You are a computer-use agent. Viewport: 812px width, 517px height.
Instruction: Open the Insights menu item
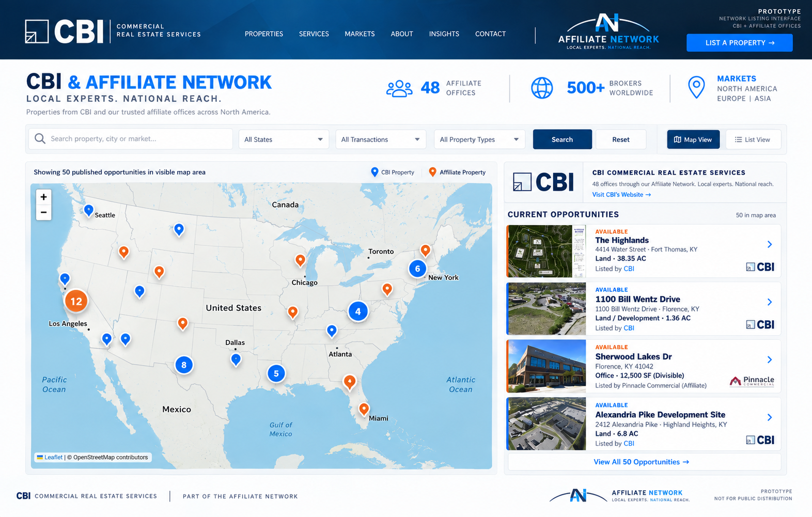444,34
